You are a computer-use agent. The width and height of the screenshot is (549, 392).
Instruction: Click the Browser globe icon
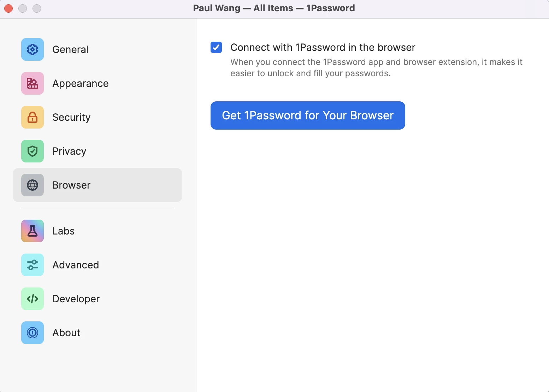tap(33, 185)
